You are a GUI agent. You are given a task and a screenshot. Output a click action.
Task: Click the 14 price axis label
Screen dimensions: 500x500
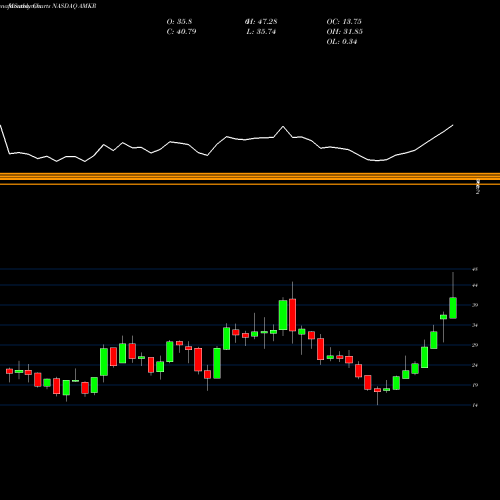[x=475, y=405]
